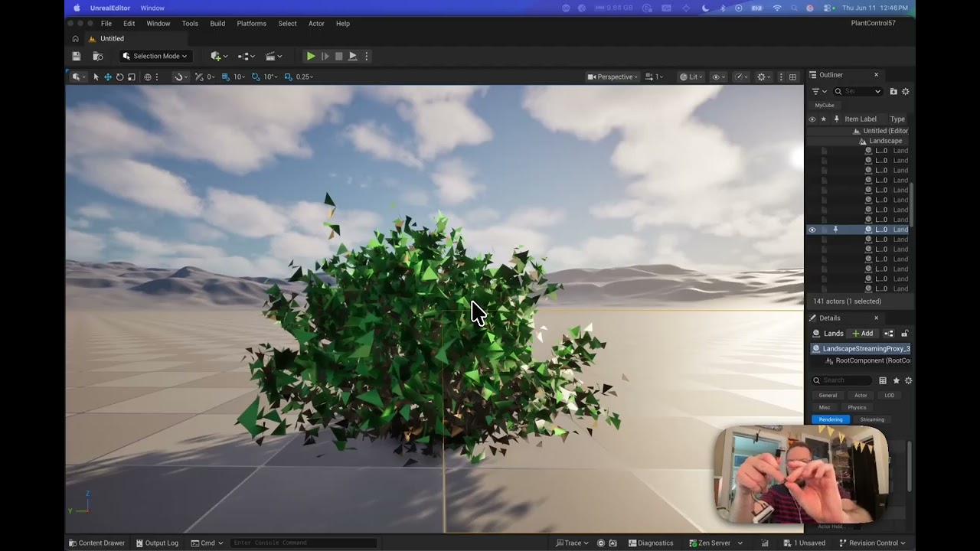Toggle the Details panel lock icon

(x=905, y=334)
